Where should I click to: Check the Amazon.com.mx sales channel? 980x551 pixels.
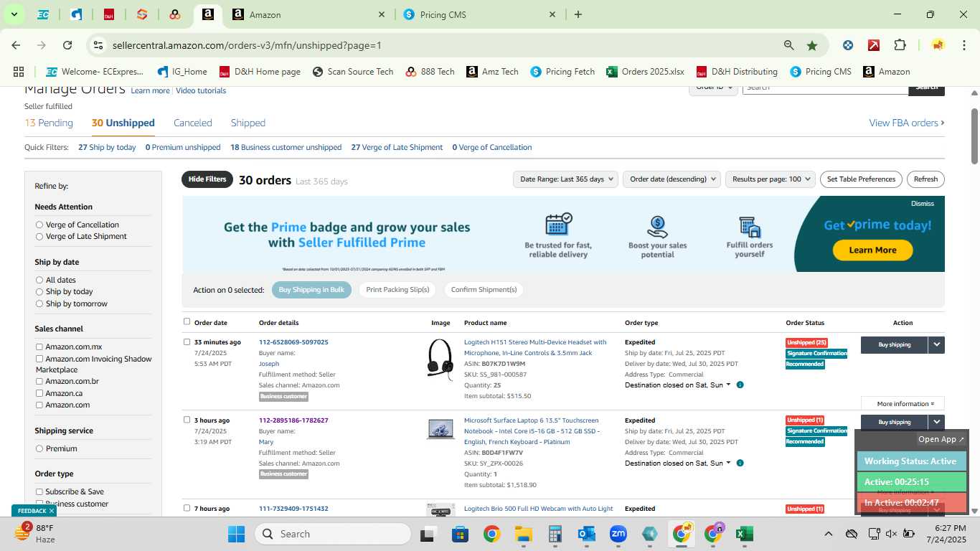pos(39,347)
